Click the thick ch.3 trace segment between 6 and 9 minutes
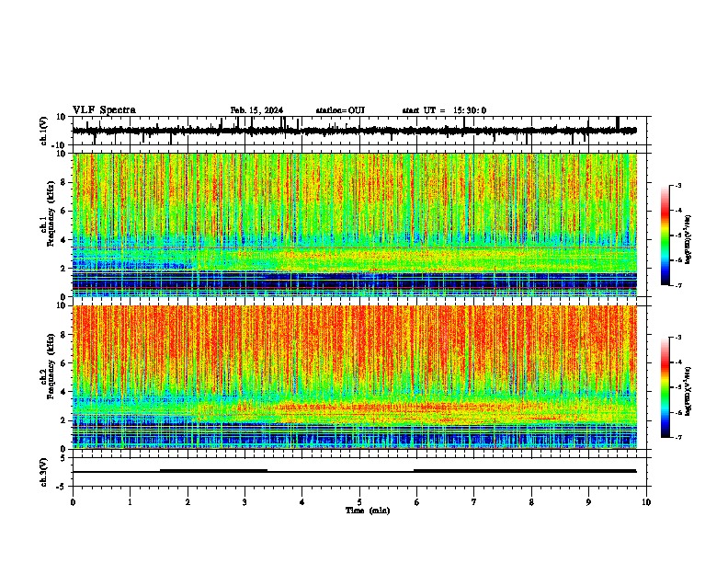728x563 pixels. tap(525, 471)
